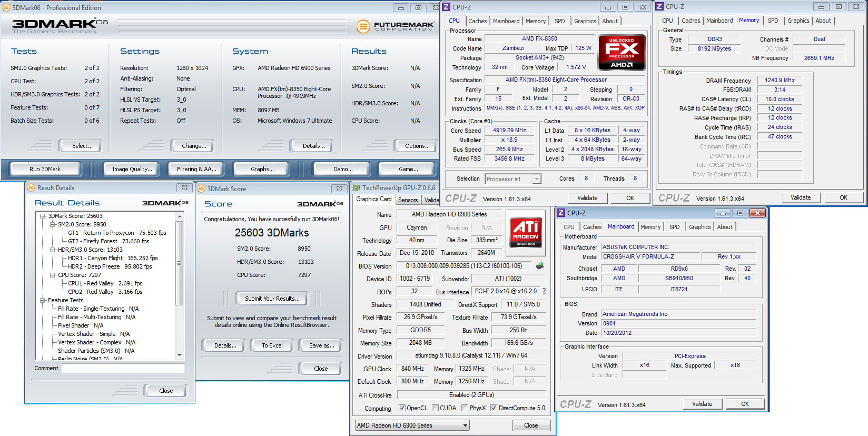Collapse the 3DMark Score: 25603 tree node
This screenshot has width=868, height=436.
coord(43,216)
